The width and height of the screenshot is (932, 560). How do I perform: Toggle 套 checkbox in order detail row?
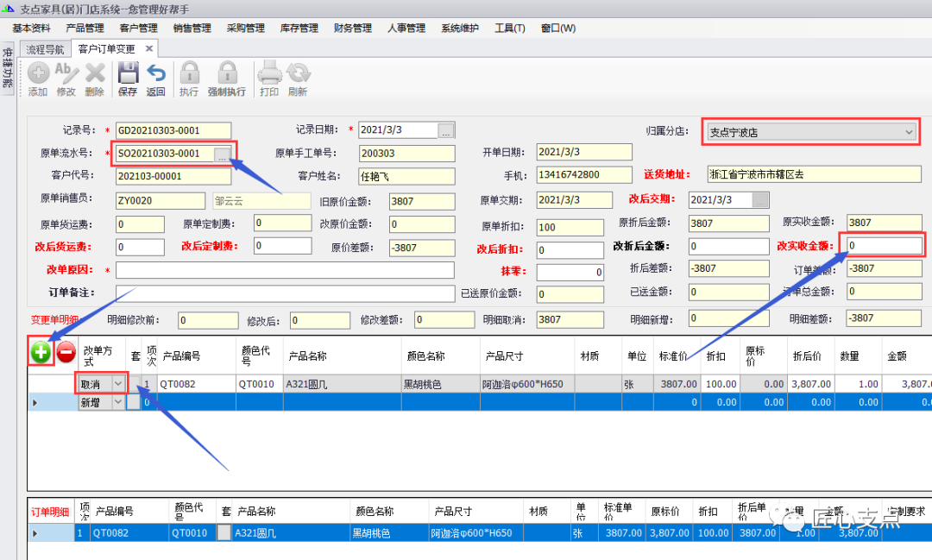pyautogui.click(x=224, y=532)
